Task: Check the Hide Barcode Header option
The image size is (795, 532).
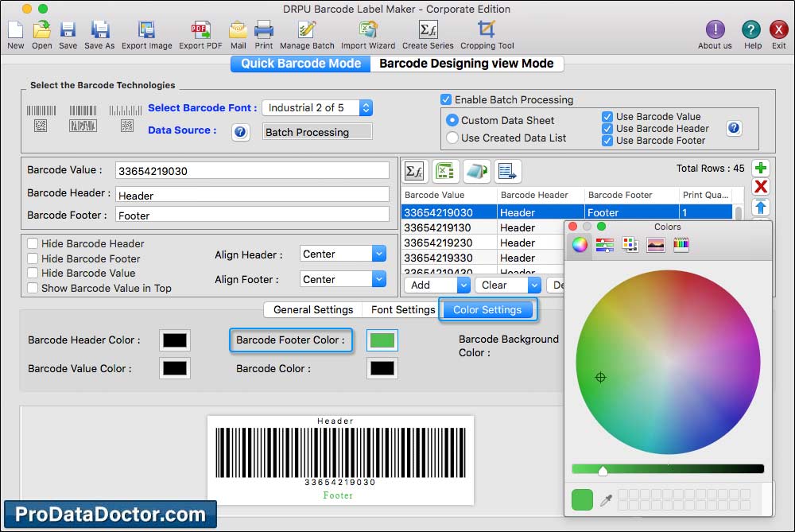Action: [33, 244]
